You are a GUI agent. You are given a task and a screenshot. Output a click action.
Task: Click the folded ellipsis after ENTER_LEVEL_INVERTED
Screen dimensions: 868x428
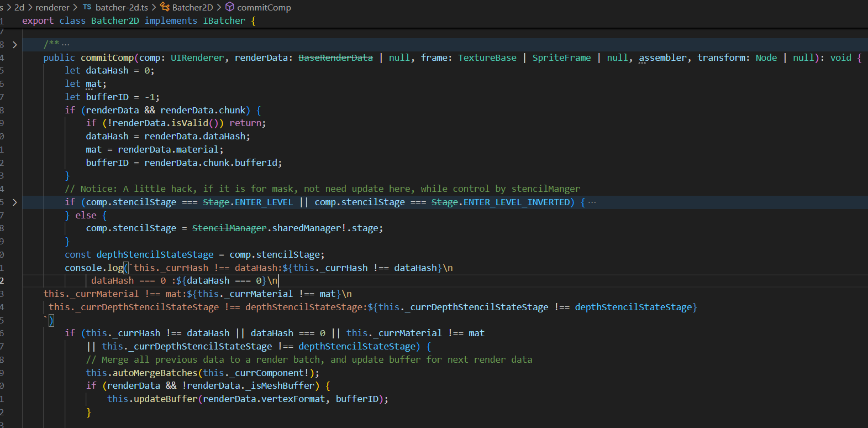592,202
